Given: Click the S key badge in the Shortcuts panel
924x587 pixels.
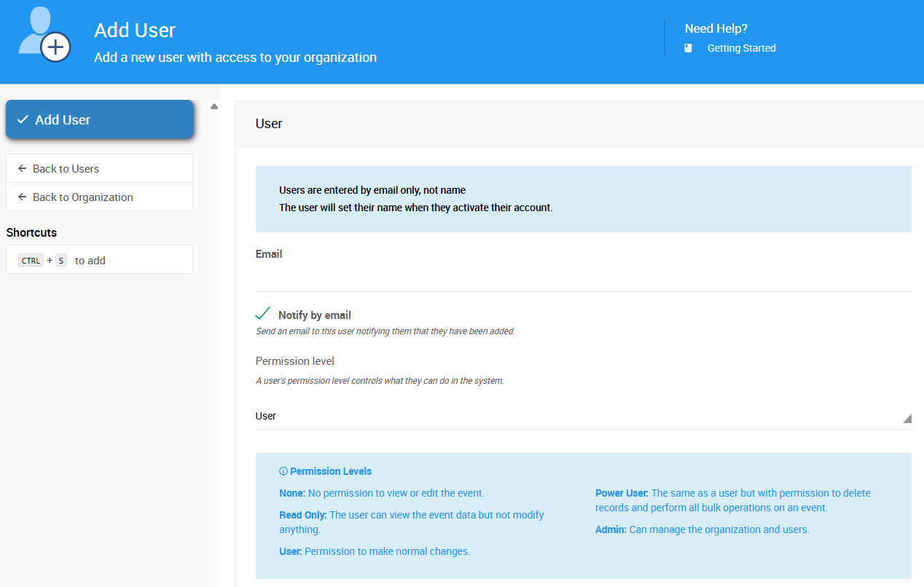Looking at the screenshot, I should tap(60, 259).
